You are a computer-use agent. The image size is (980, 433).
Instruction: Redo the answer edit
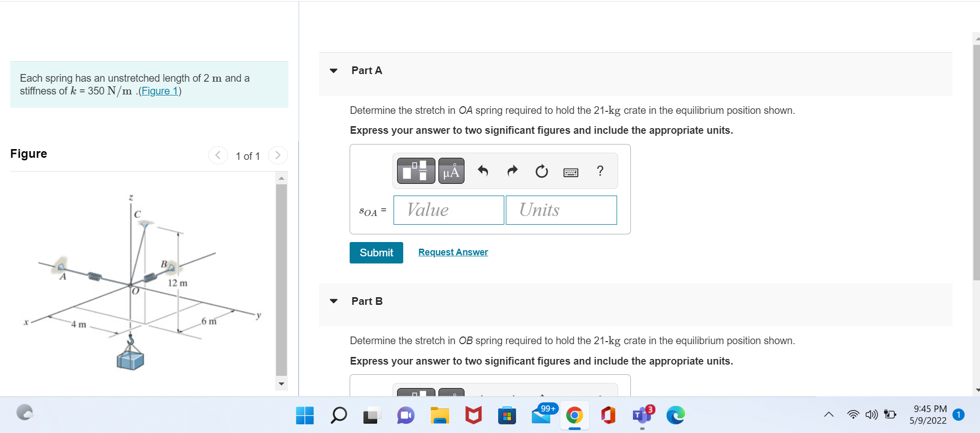point(512,171)
